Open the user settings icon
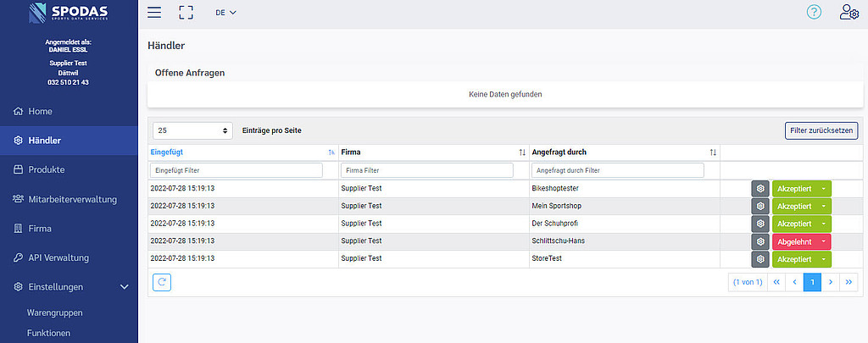Screen dimensions: 868x343 coord(848,13)
